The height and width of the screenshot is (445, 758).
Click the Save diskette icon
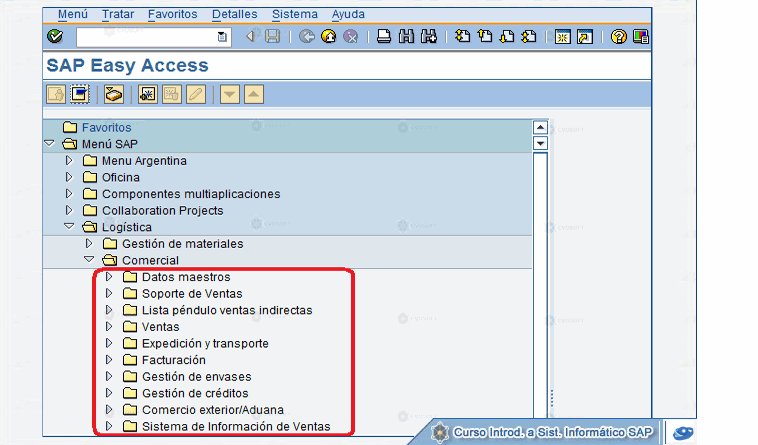[x=273, y=36]
